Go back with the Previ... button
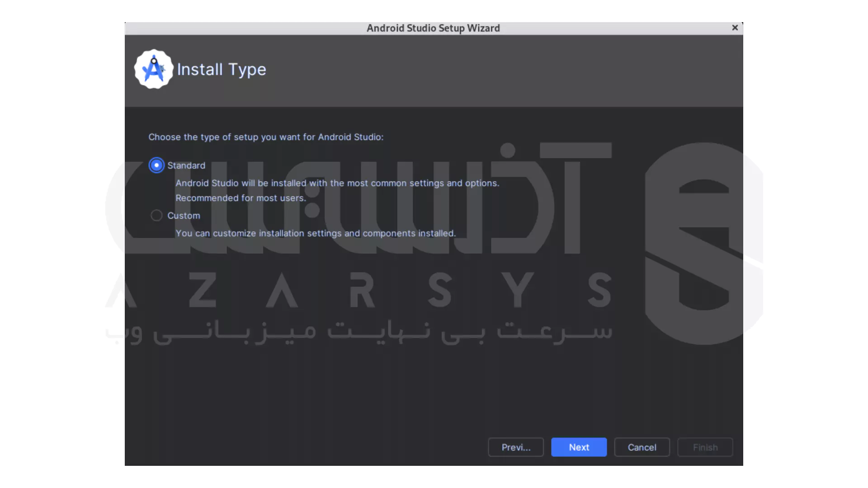The width and height of the screenshot is (868, 488). [x=516, y=447]
